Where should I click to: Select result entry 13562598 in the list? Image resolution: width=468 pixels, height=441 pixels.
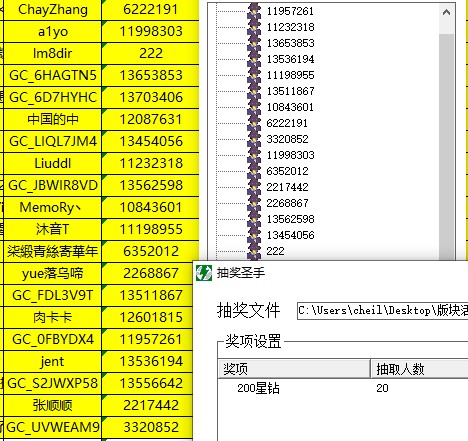point(290,219)
